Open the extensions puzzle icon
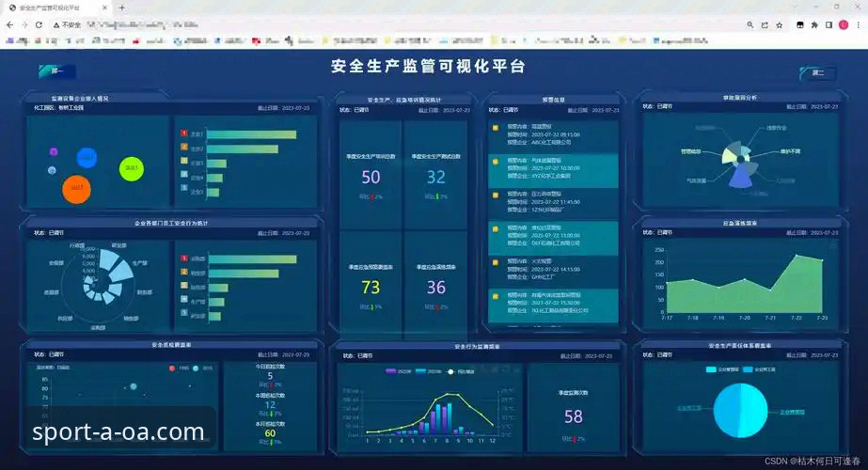This screenshot has height=470, width=868. (x=814, y=25)
